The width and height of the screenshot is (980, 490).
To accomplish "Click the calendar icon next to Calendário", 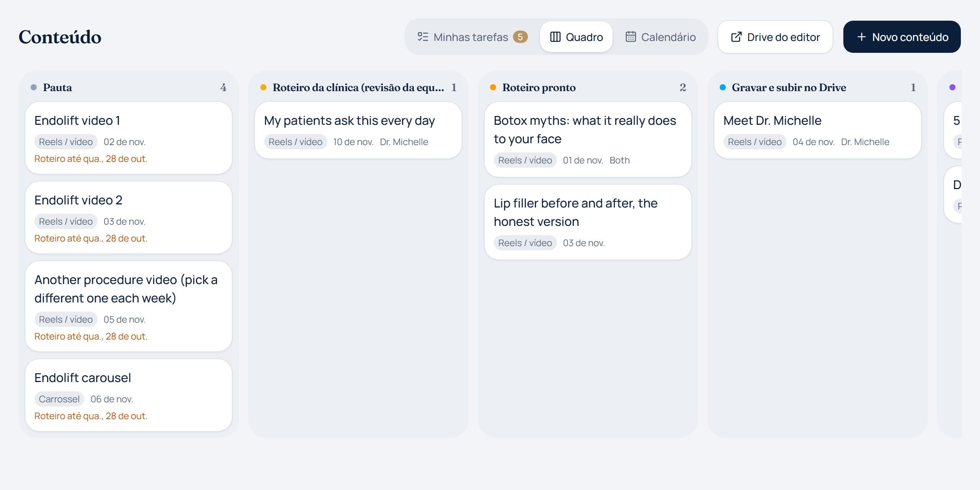I will pos(630,37).
